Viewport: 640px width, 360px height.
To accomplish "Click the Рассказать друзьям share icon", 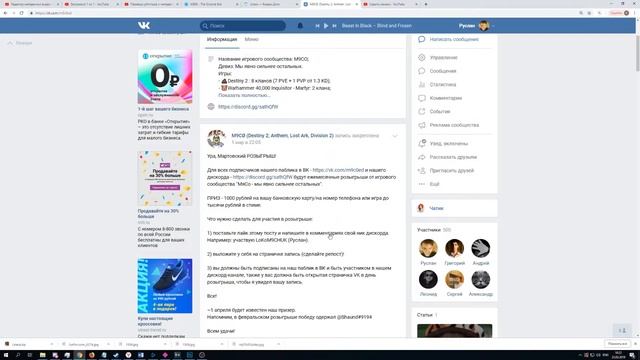I will pyautogui.click(x=422, y=157).
